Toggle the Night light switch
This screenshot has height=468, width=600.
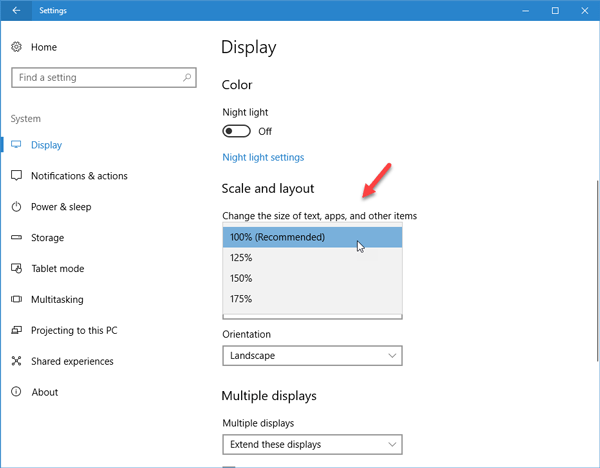click(x=236, y=131)
